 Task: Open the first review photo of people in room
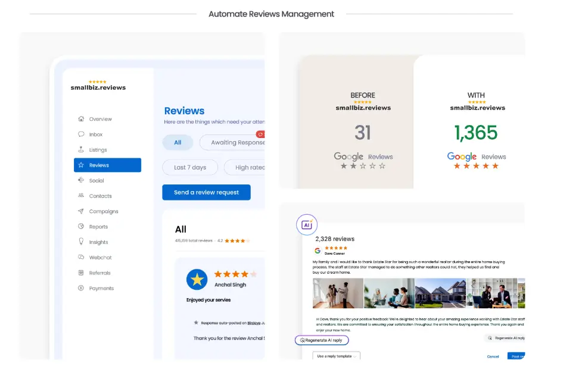click(x=338, y=293)
